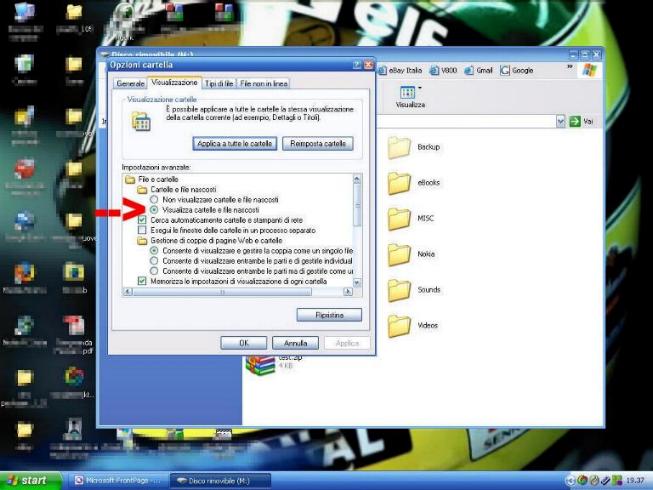Select 'Visualizza cartelle e file nascosti' radio
Image resolution: width=653 pixels, height=490 pixels.
(154, 210)
